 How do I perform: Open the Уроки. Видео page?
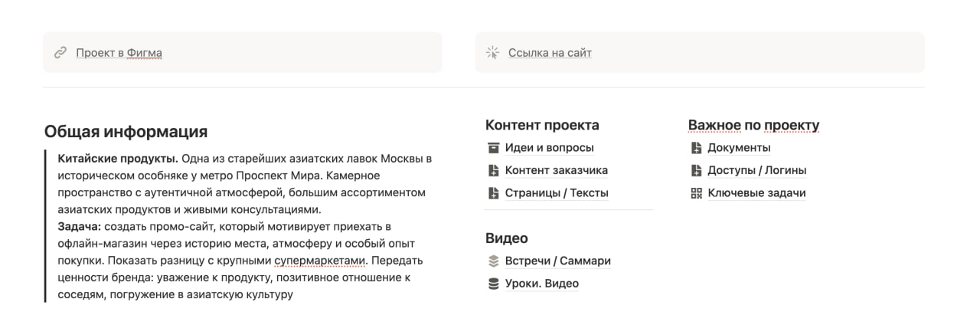pos(541,284)
